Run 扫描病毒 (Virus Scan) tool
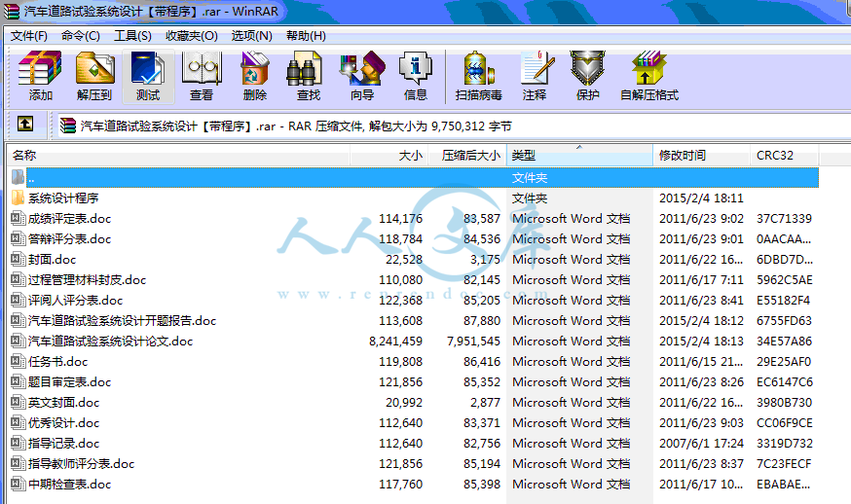This screenshot has width=851, height=504. 479,76
